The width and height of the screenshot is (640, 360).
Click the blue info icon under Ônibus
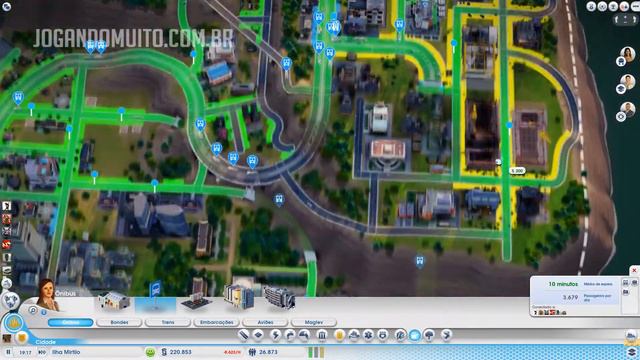click(44, 313)
